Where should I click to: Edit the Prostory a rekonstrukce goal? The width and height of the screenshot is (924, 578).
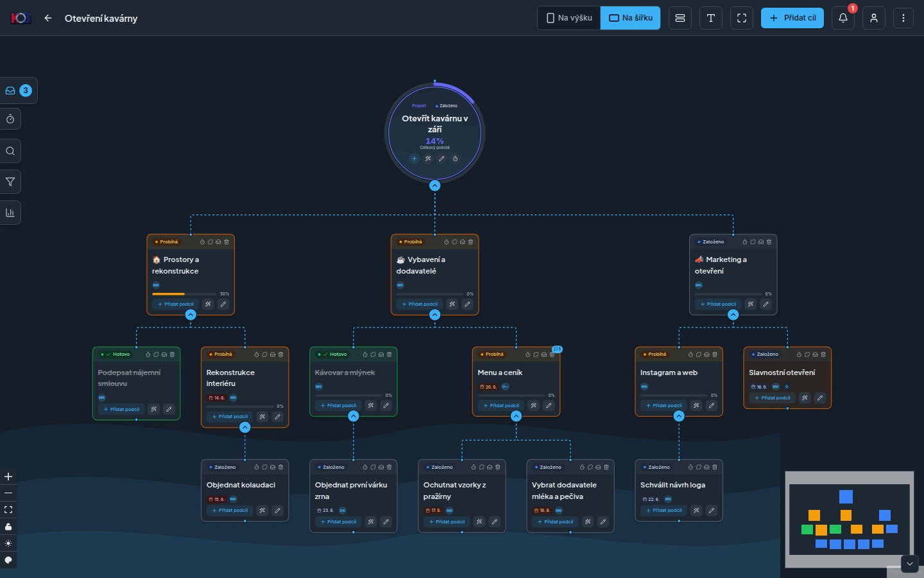(223, 304)
